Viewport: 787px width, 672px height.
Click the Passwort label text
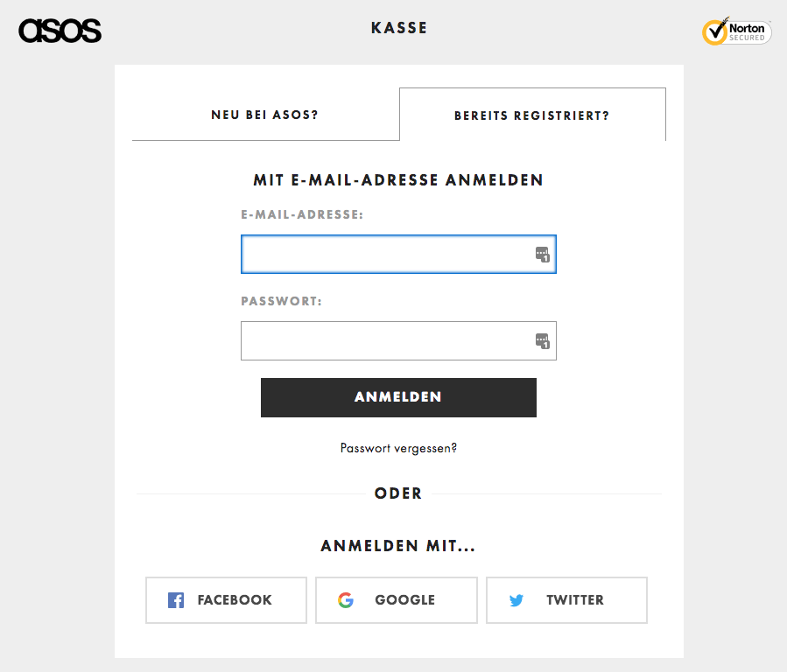[x=281, y=301]
